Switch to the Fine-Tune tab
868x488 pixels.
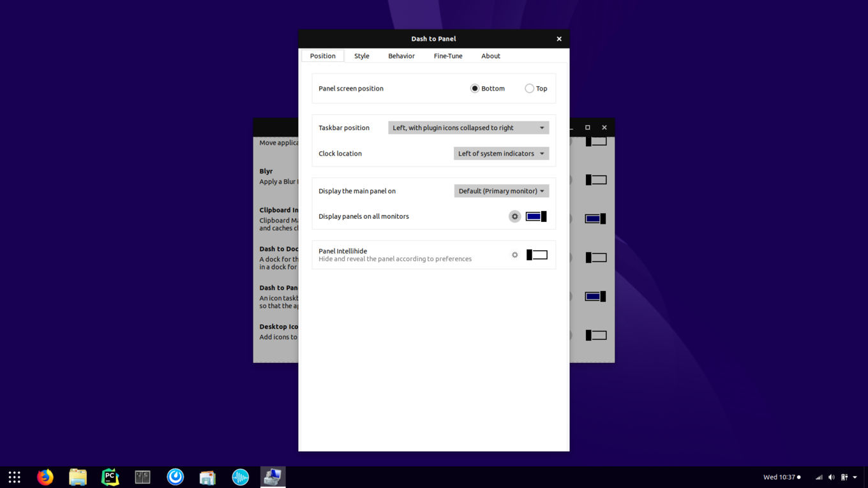[448, 56]
